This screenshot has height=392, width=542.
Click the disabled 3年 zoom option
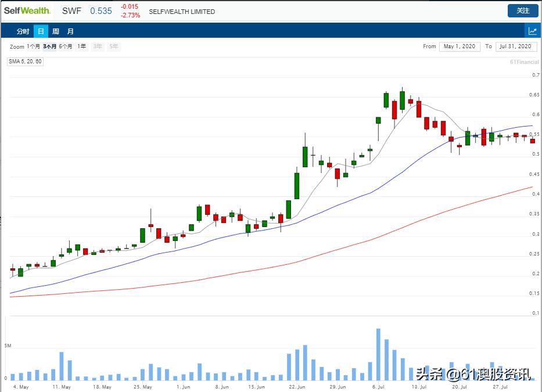click(x=97, y=46)
